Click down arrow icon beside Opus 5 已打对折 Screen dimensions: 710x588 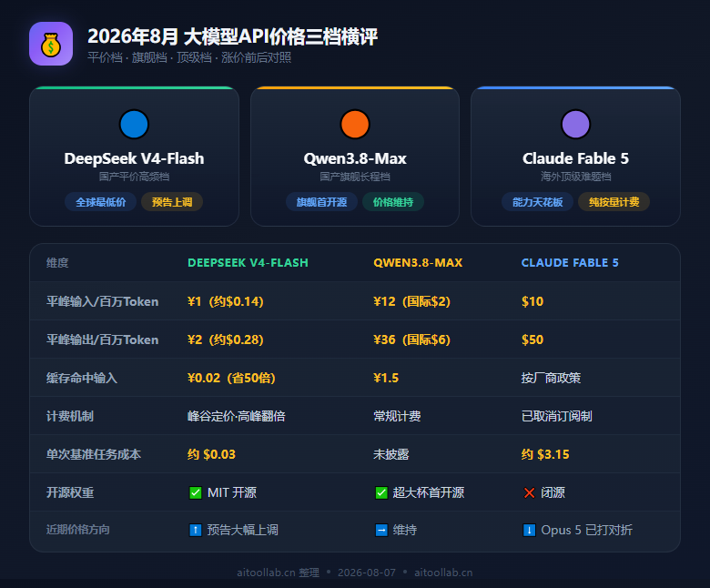(529, 530)
